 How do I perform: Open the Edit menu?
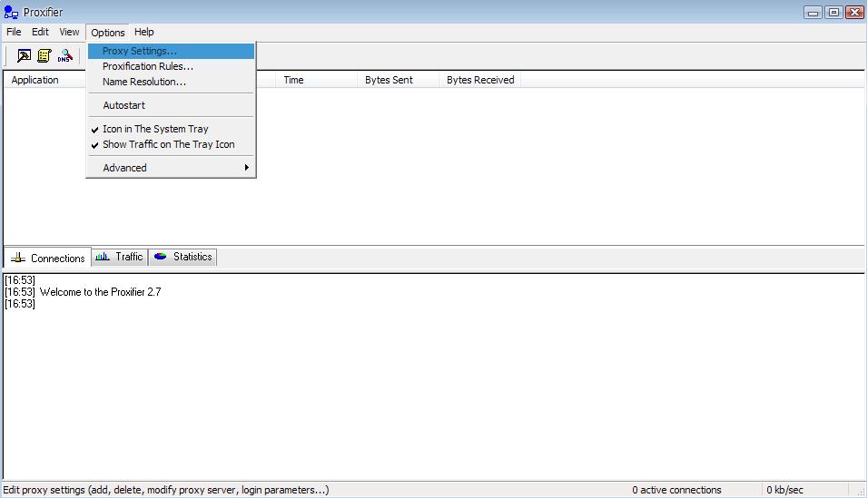point(40,32)
